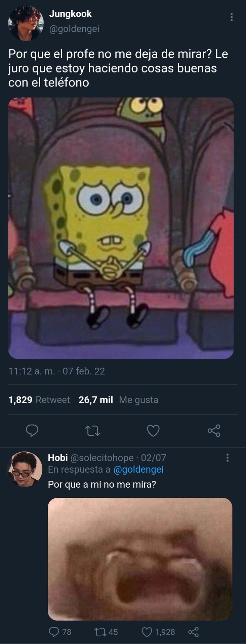Share the main tweet via share icon

(214, 430)
